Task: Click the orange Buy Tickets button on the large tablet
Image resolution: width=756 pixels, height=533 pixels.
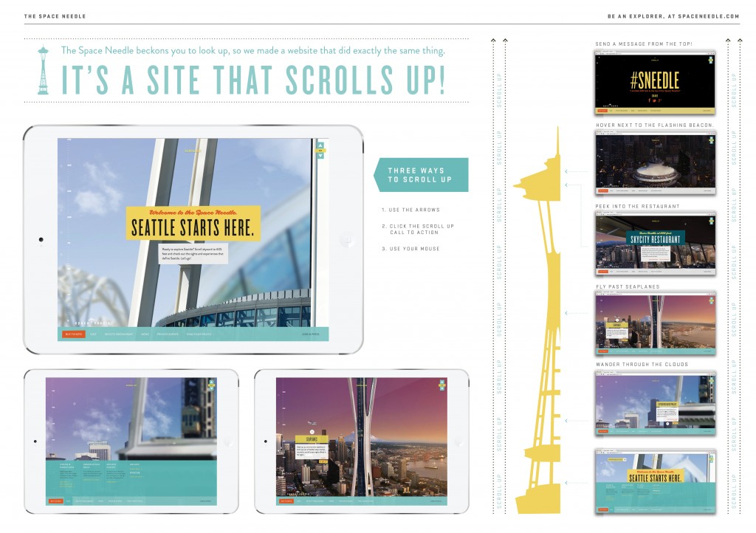Action: click(x=74, y=334)
